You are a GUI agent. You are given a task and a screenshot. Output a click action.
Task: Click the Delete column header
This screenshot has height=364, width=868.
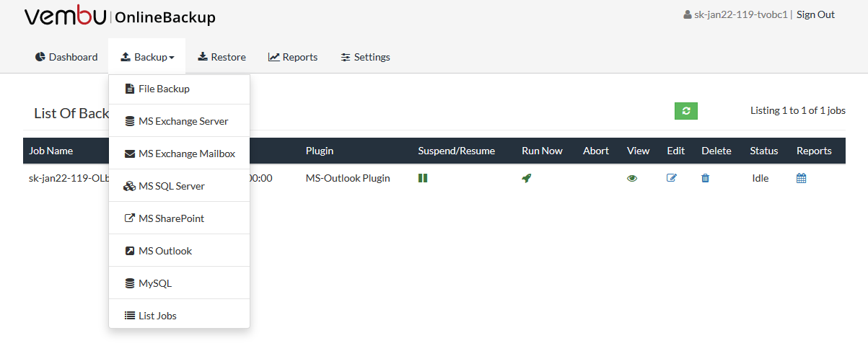coord(716,151)
